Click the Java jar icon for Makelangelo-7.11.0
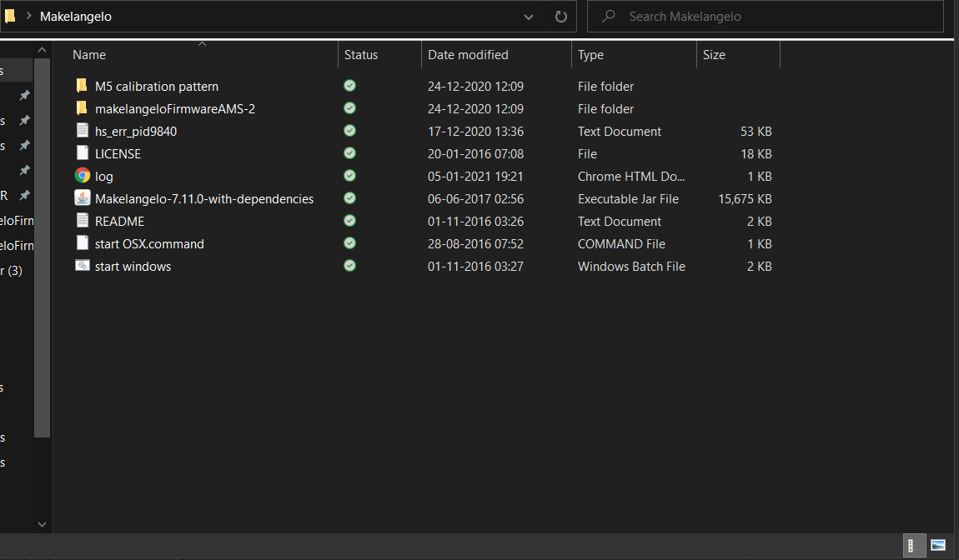Image resolution: width=959 pixels, height=560 pixels. tap(83, 198)
